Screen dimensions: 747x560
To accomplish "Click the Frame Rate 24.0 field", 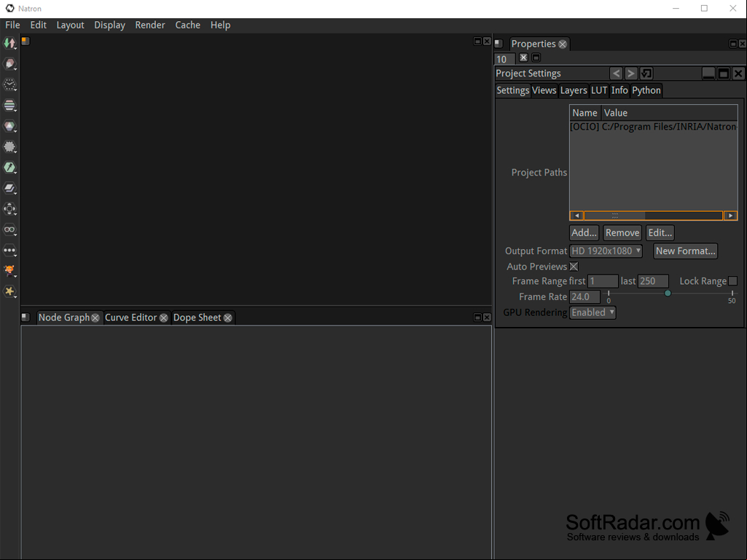I will pos(584,296).
